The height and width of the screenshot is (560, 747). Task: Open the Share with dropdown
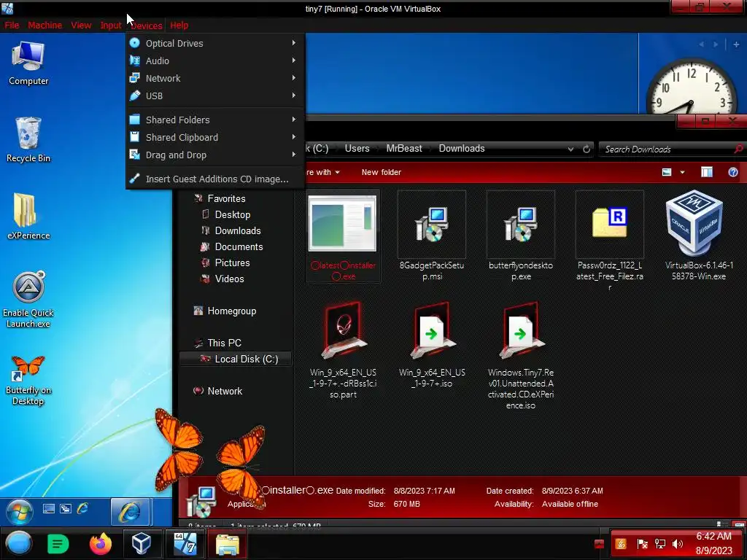pyautogui.click(x=322, y=172)
